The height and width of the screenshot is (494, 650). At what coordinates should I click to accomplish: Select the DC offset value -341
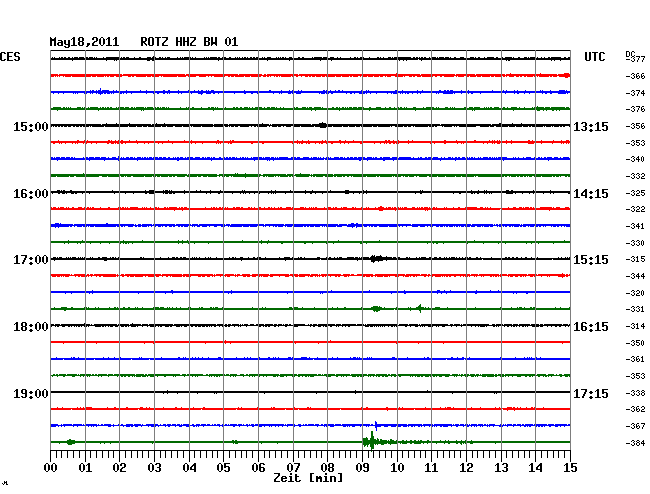click(x=635, y=226)
